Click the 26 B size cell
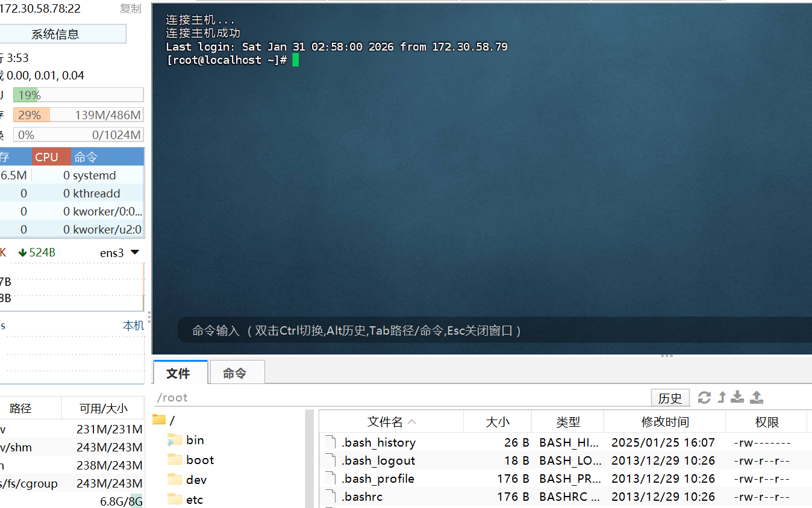Viewport: 812px width, 508px height. point(517,442)
